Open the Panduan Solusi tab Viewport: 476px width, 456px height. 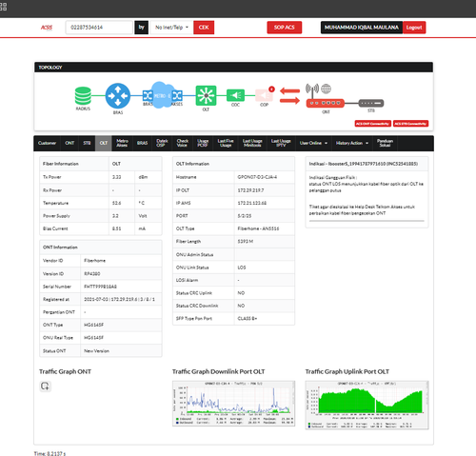(x=385, y=143)
